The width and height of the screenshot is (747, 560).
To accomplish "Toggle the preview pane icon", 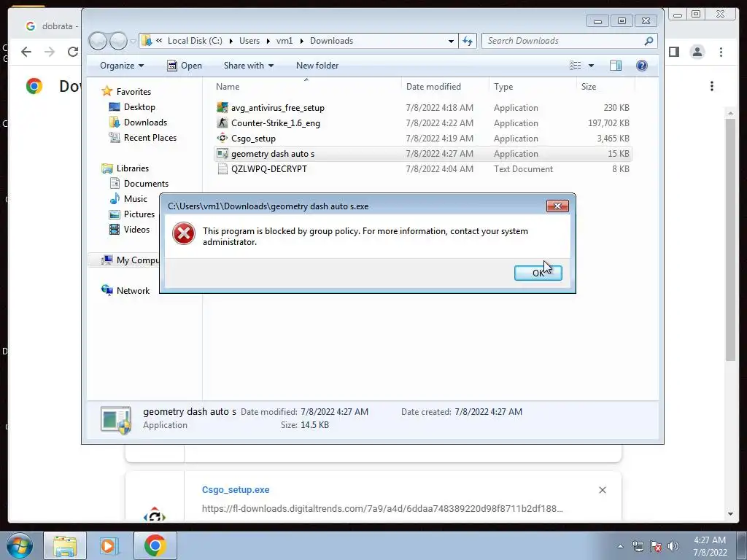I will coord(616,65).
